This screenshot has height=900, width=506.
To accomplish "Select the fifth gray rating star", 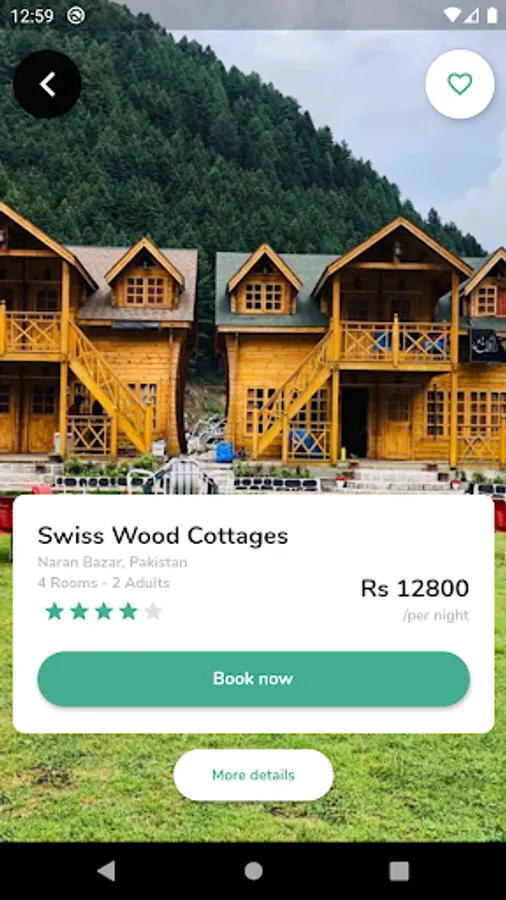I will click(153, 611).
